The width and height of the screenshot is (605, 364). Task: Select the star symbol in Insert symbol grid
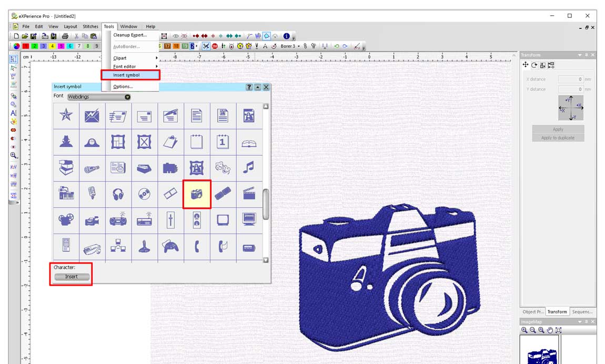(x=66, y=115)
